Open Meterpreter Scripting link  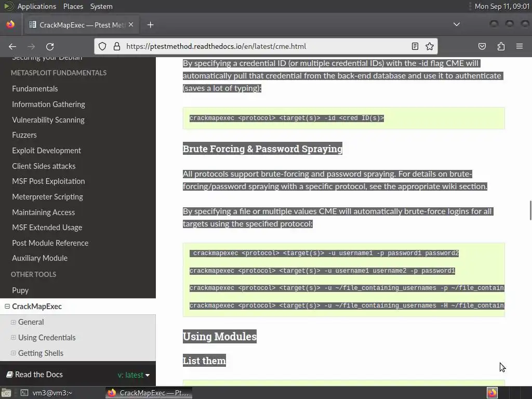coord(47,197)
